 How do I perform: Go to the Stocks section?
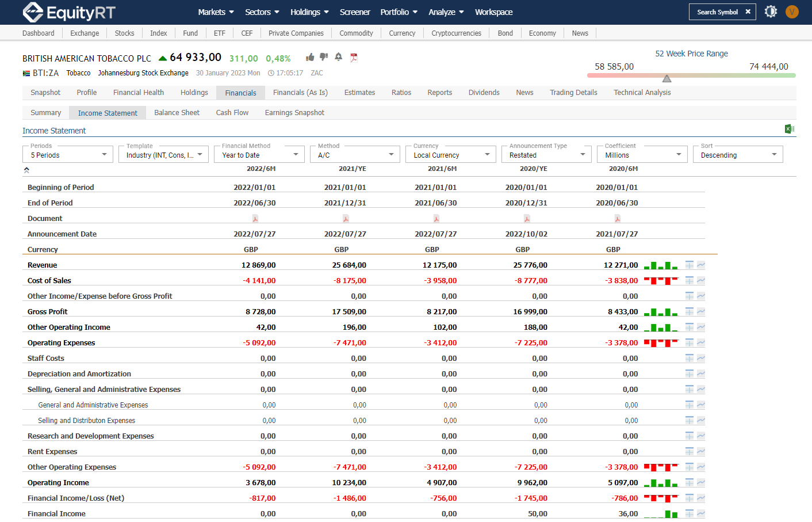[x=124, y=33]
